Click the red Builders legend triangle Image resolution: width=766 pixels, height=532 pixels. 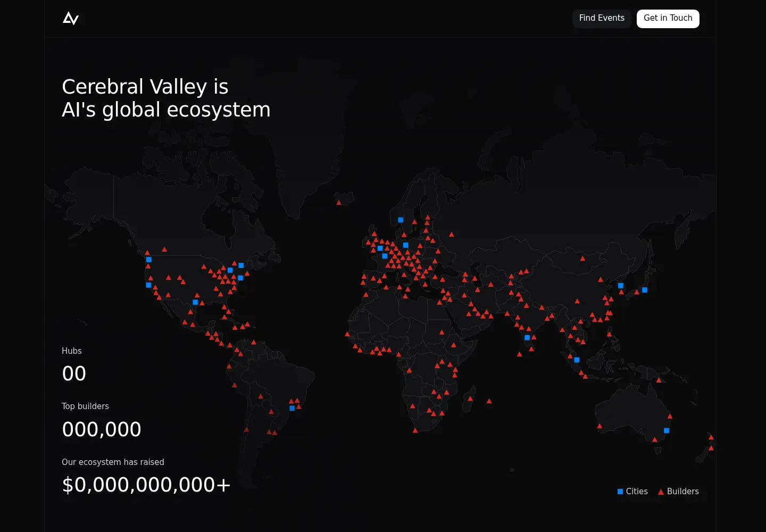661,492
